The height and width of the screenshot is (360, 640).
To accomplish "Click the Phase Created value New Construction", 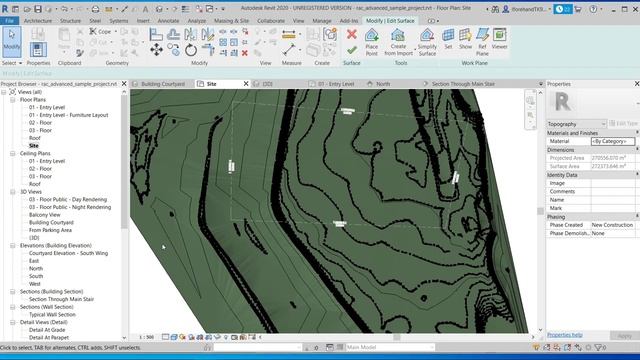I will [x=612, y=225].
